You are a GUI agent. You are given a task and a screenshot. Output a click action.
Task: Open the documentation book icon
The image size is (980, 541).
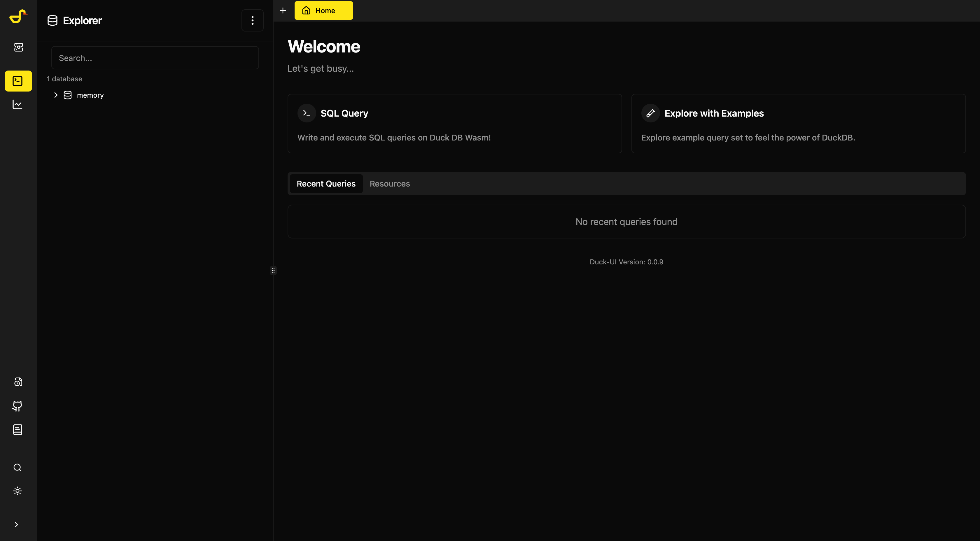[x=17, y=430]
